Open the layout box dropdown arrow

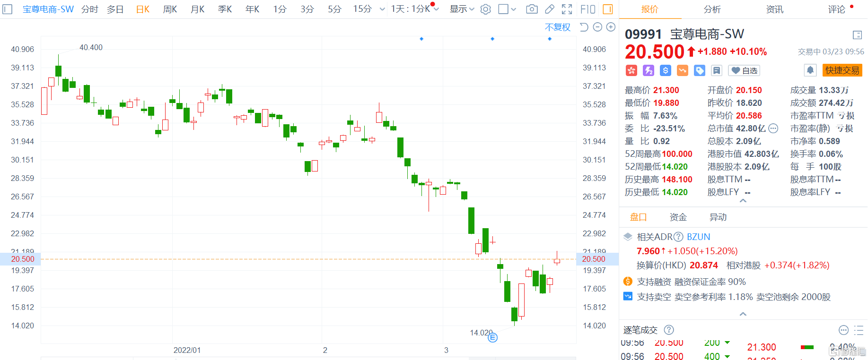point(514,9)
